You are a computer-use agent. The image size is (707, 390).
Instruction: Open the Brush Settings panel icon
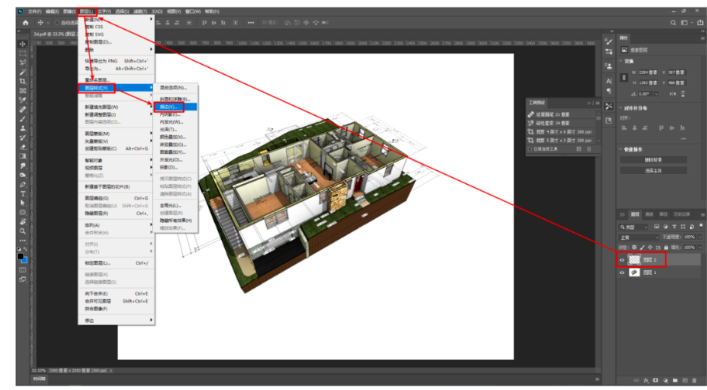pyautogui.click(x=609, y=41)
